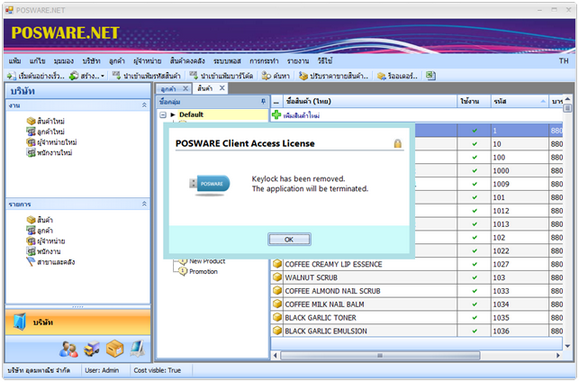The height and width of the screenshot is (382, 579).
Task: Toggle ใช้งาน checkmark for code 1
Action: [474, 130]
